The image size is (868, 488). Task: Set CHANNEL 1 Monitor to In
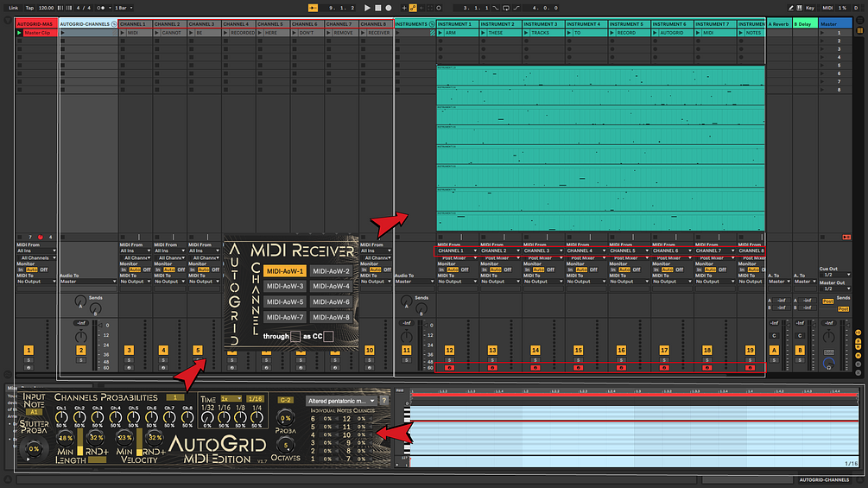point(124,270)
